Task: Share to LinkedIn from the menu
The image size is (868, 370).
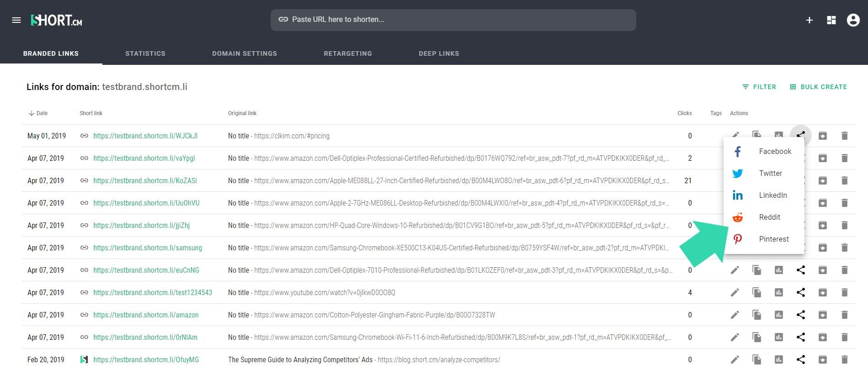Action: click(764, 195)
